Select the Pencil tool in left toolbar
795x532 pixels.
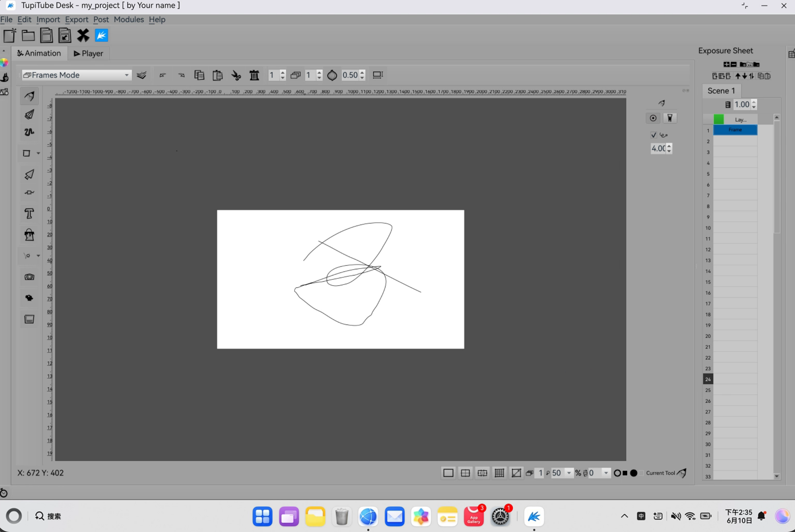[29, 96]
